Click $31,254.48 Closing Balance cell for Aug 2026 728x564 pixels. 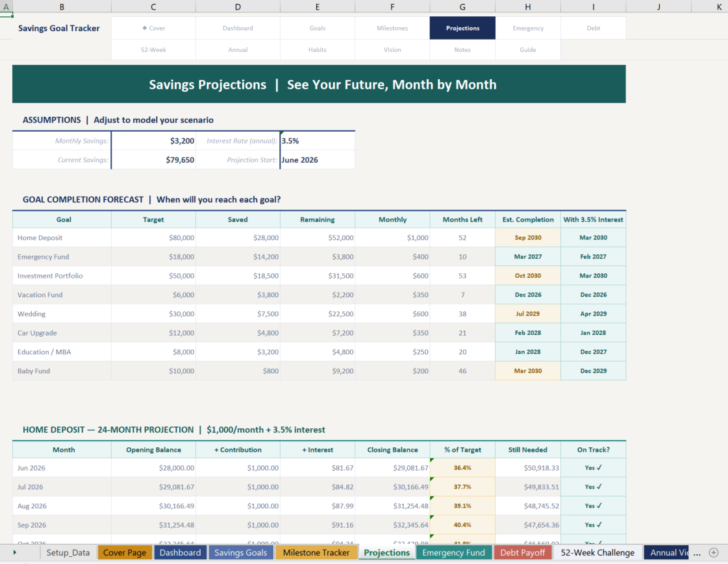(x=392, y=506)
